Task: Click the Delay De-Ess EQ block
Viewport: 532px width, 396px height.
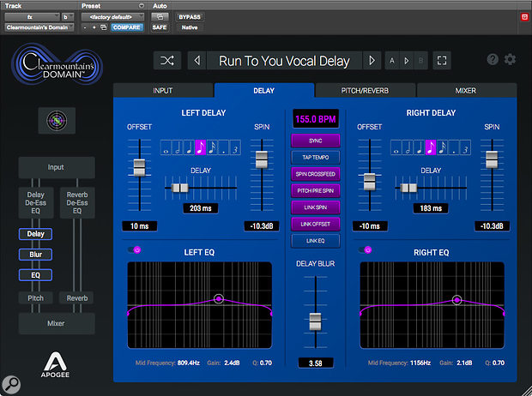Action: pyautogui.click(x=36, y=203)
